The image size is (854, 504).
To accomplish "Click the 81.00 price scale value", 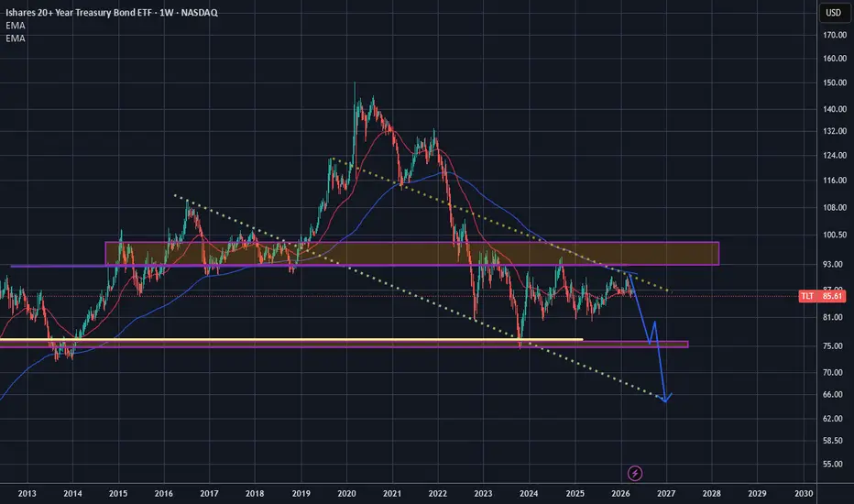I will tap(835, 317).
